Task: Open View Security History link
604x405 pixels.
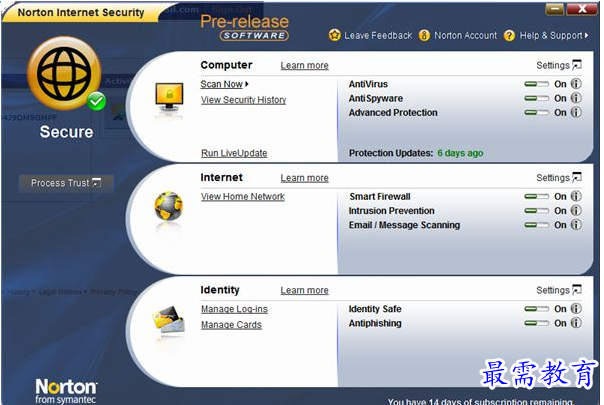Action: [x=243, y=100]
